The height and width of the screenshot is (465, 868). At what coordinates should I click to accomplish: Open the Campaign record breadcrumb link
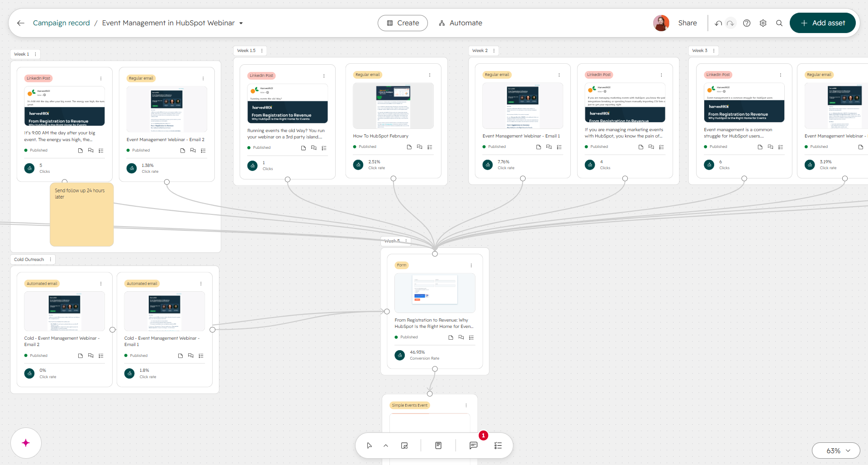tap(62, 23)
